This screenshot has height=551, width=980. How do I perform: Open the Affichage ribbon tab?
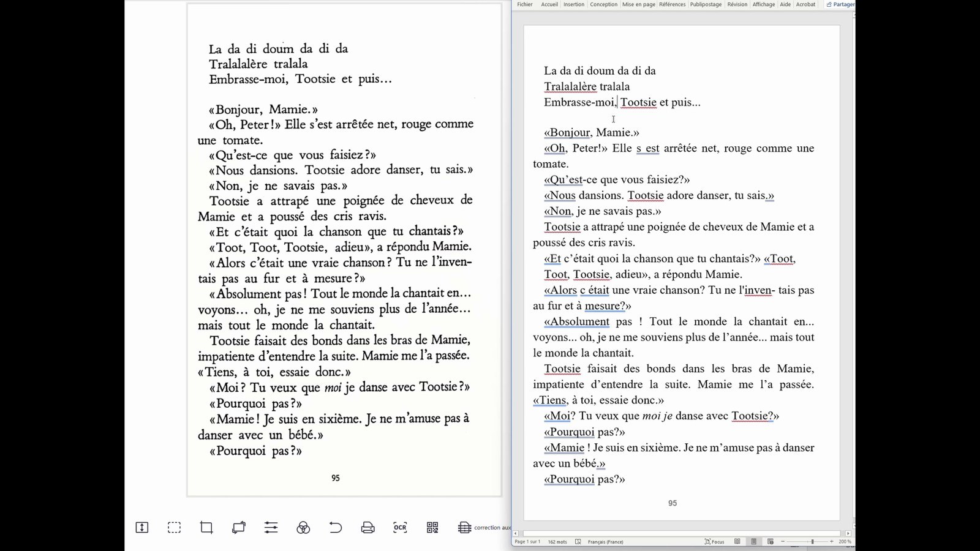click(764, 4)
